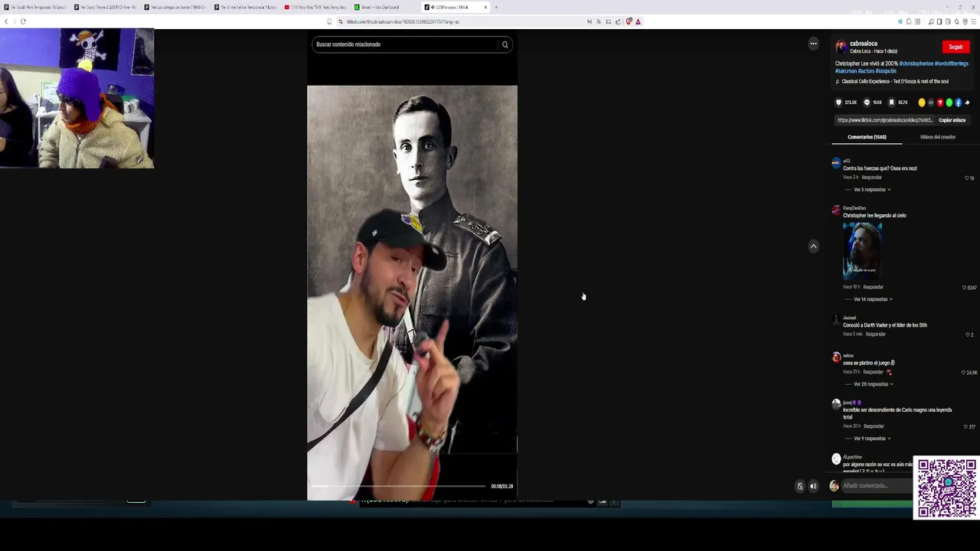The image size is (980, 551).
Task: Click the Añadir comentario input field
Action: pyautogui.click(x=877, y=486)
